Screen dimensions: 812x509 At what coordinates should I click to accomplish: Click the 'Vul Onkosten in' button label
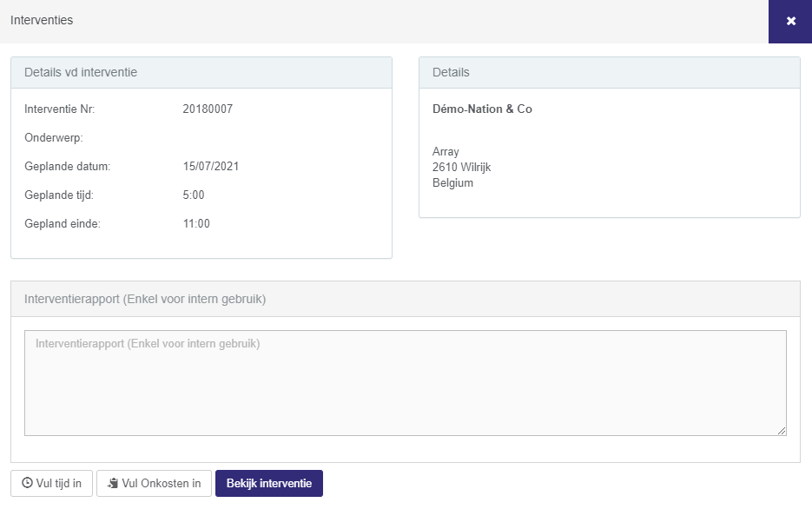pos(161,483)
